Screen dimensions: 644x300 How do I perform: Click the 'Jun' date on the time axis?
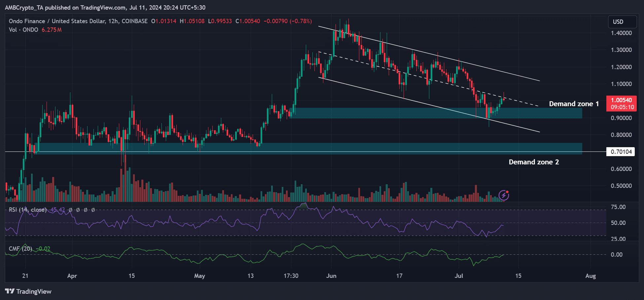[x=331, y=276]
